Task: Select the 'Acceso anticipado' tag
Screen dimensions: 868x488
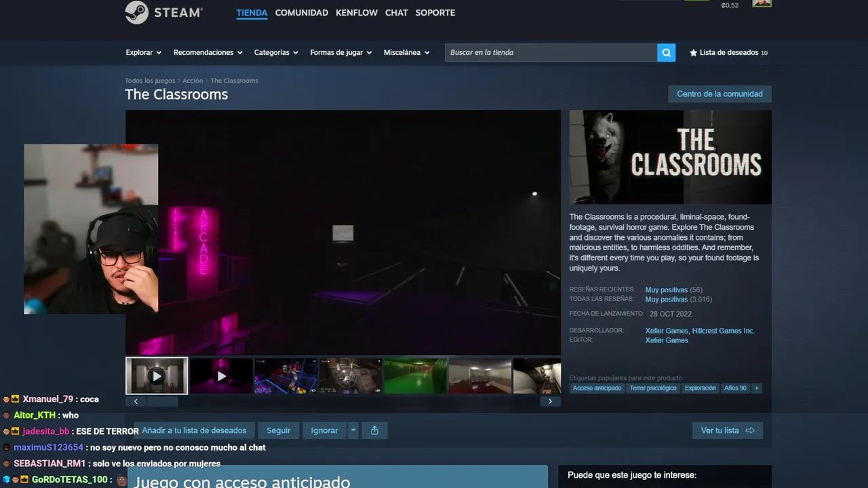Action: pos(597,388)
